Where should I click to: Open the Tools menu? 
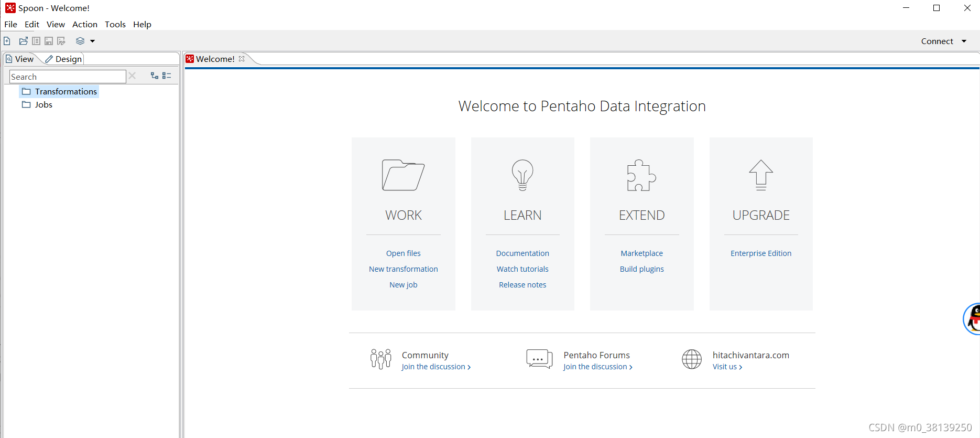pos(115,24)
